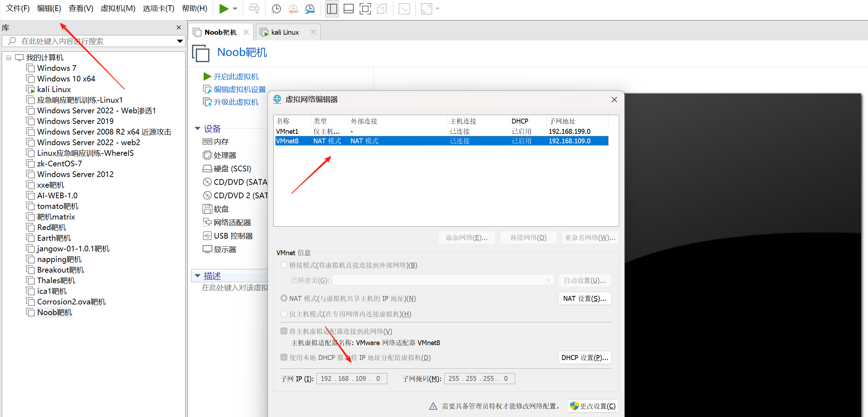
Task: Open the 编辑(E) menu
Action: click(x=49, y=8)
